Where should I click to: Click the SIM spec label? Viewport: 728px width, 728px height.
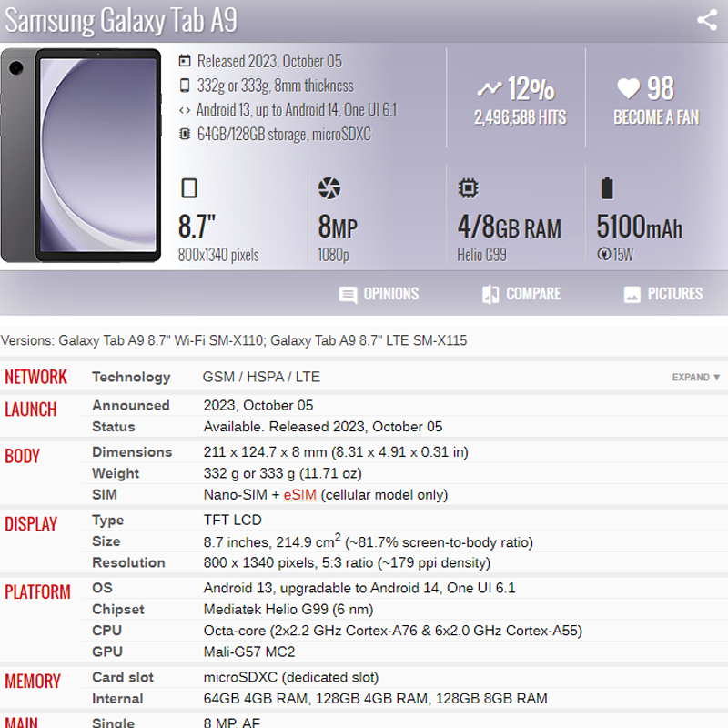click(x=105, y=495)
